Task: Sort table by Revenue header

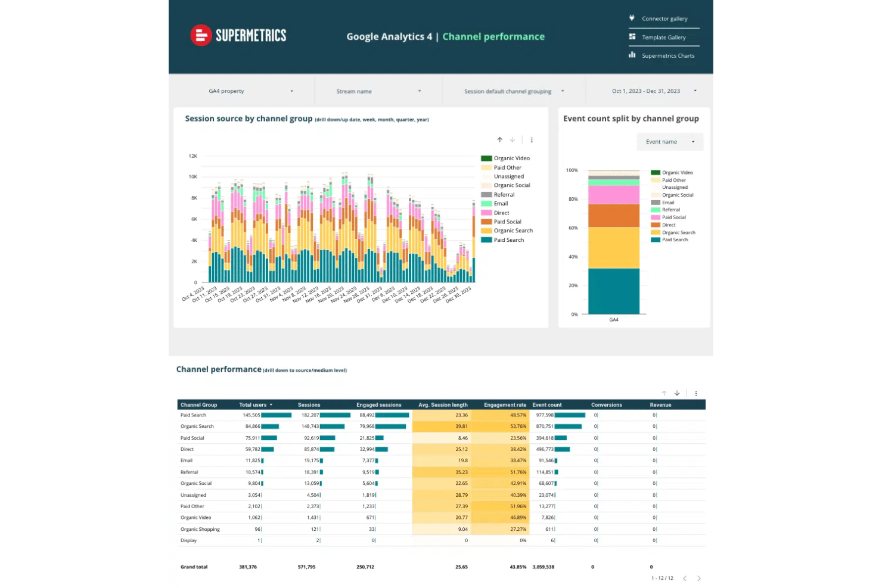Action: coord(660,405)
